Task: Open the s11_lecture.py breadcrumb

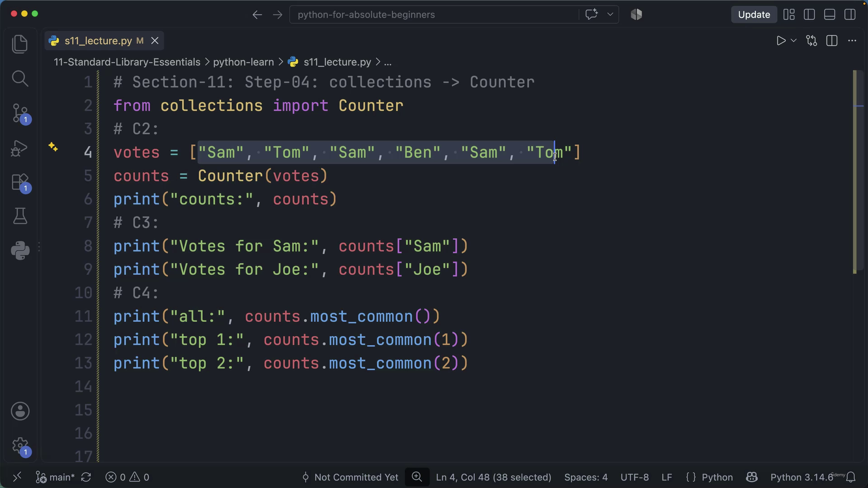Action: [337, 62]
